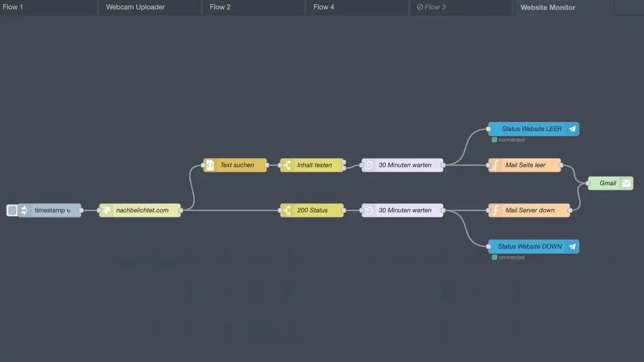Click the Telegram icon on Status Website LEER node

pyautogui.click(x=572, y=129)
